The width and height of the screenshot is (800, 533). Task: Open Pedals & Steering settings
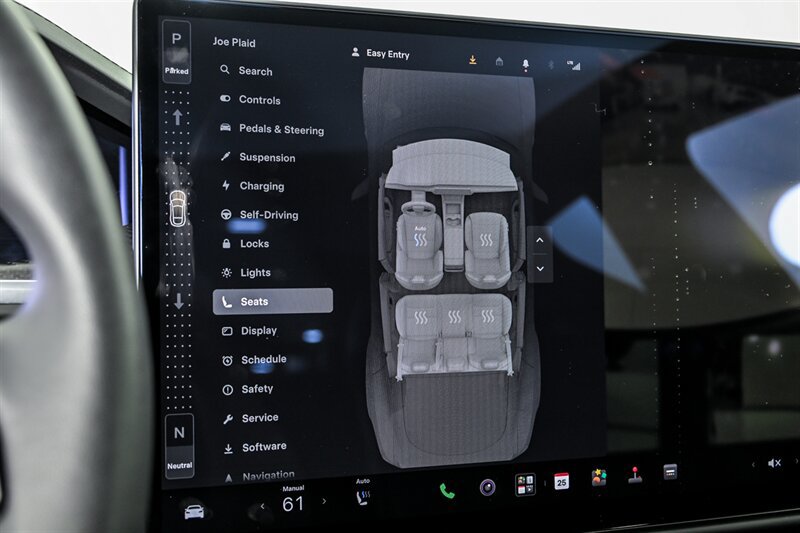click(x=271, y=129)
